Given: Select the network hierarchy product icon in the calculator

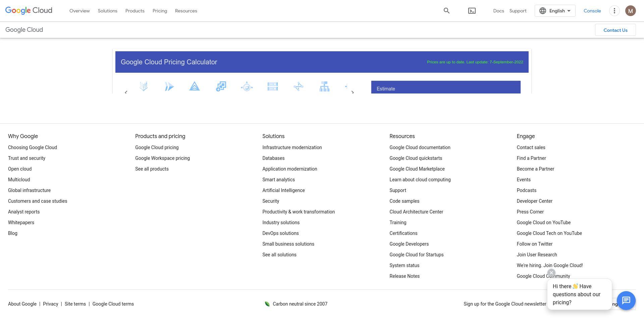Looking at the screenshot, I should [324, 86].
